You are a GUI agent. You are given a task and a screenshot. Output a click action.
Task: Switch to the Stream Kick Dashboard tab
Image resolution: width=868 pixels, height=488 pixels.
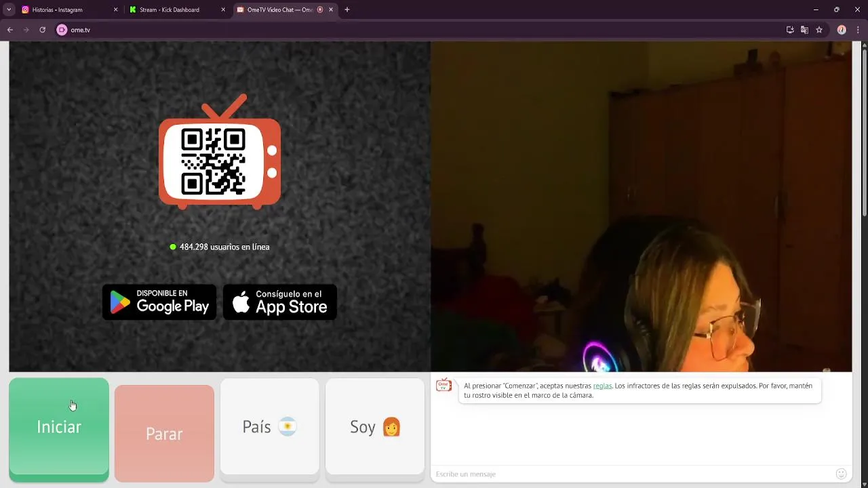pos(176,10)
